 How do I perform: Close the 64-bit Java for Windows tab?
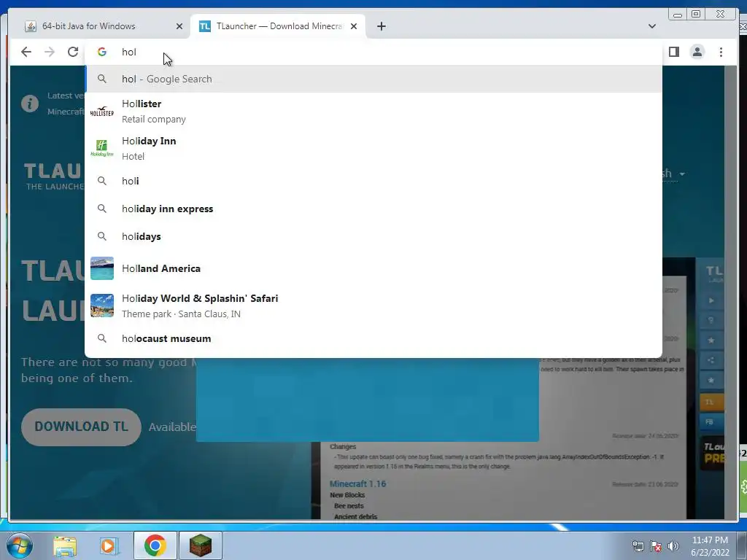click(x=179, y=26)
